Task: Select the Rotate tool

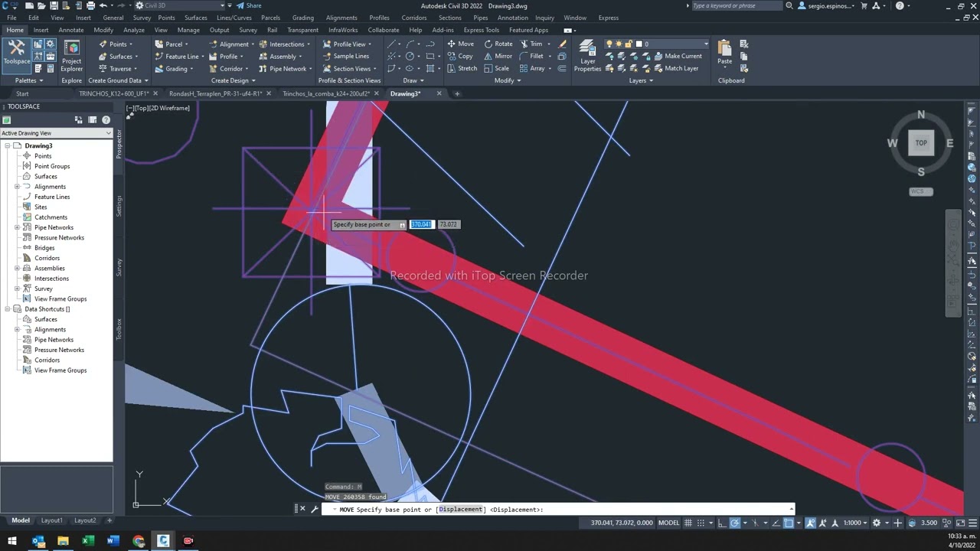Action: coord(498,44)
